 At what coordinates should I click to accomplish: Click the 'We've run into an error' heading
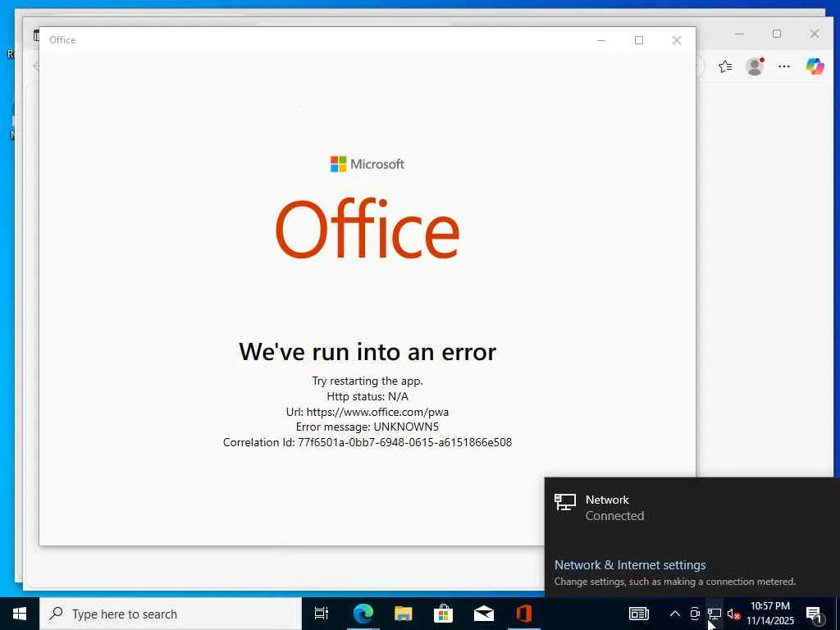point(367,352)
